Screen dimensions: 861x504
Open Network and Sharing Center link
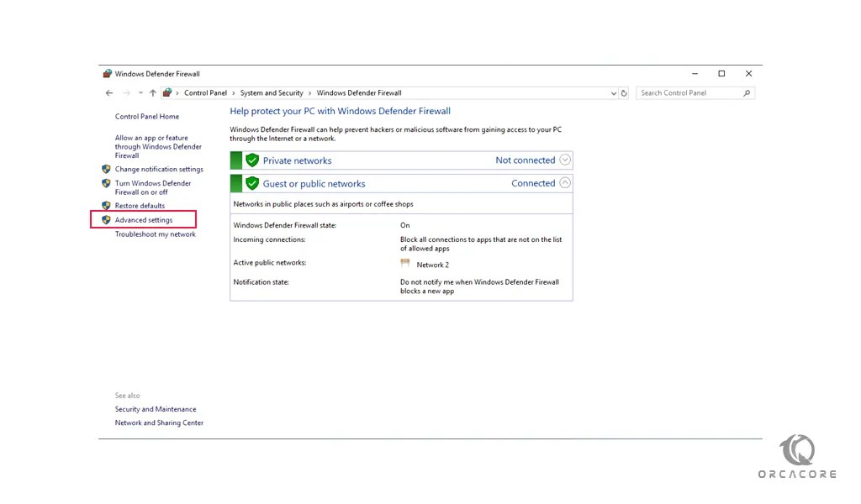point(160,423)
